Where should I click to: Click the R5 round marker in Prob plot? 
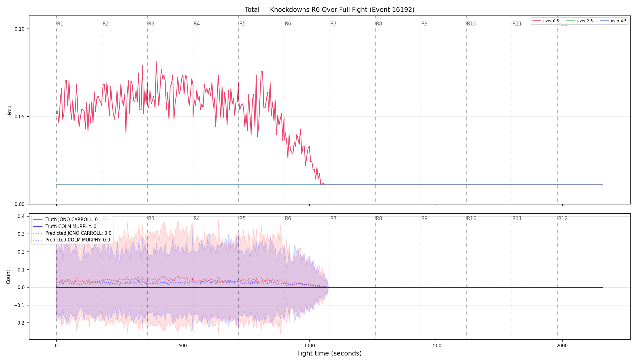pos(242,24)
